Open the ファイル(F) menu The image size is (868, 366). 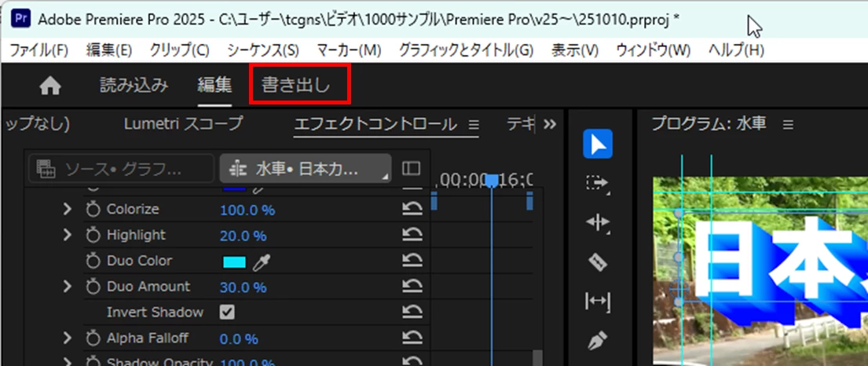[38, 50]
